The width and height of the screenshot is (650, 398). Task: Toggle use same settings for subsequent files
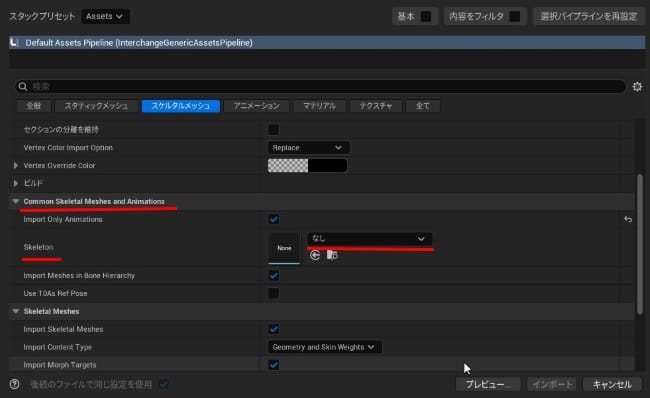point(164,384)
